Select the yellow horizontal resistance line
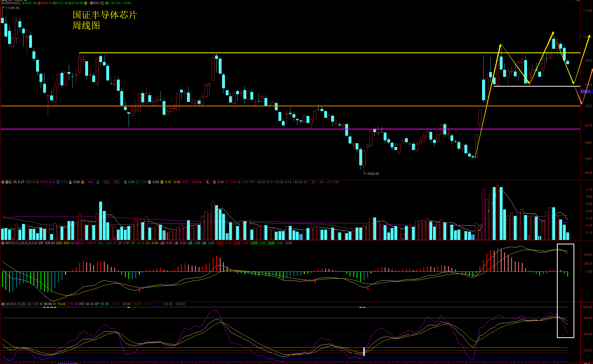This screenshot has width=593, height=364. 286,53
